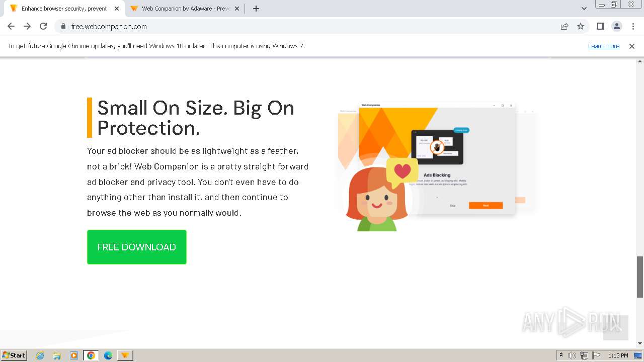Go back to the previous page
The height and width of the screenshot is (362, 644).
11,26
